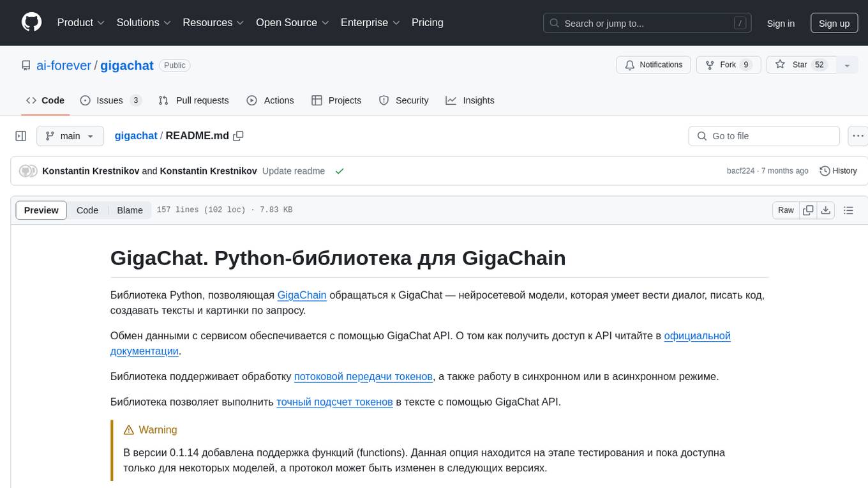Click the fork count 9
This screenshot has height=488, width=868.
coord(745,65)
